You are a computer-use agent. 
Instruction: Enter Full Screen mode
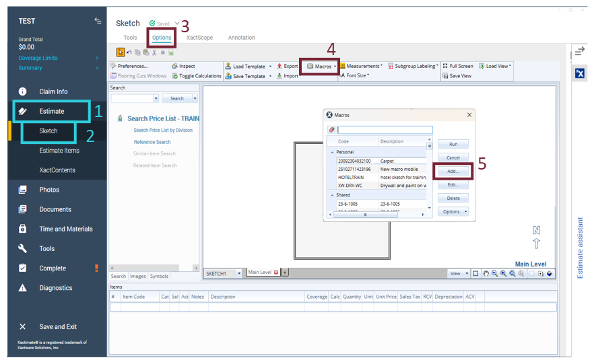point(458,66)
